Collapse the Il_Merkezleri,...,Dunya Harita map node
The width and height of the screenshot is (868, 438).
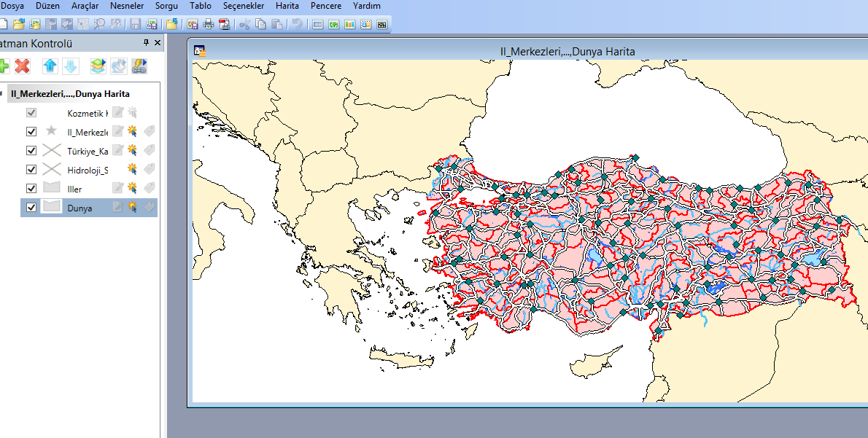(x=1, y=93)
